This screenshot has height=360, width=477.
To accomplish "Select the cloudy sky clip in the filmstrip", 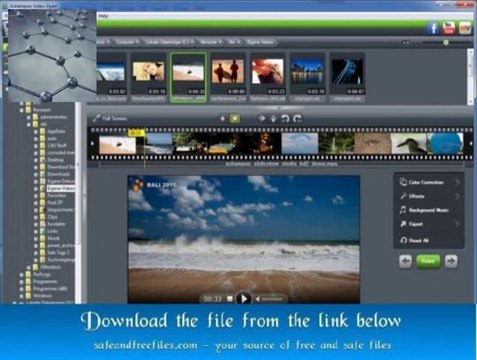I will 300,144.
